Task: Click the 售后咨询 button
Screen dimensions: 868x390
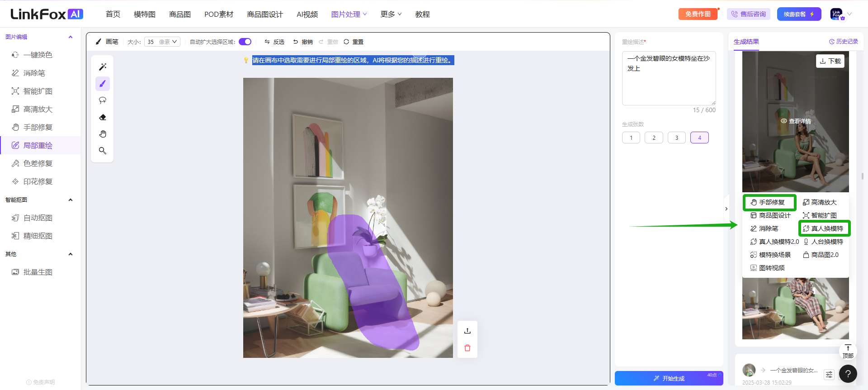Action: [749, 14]
